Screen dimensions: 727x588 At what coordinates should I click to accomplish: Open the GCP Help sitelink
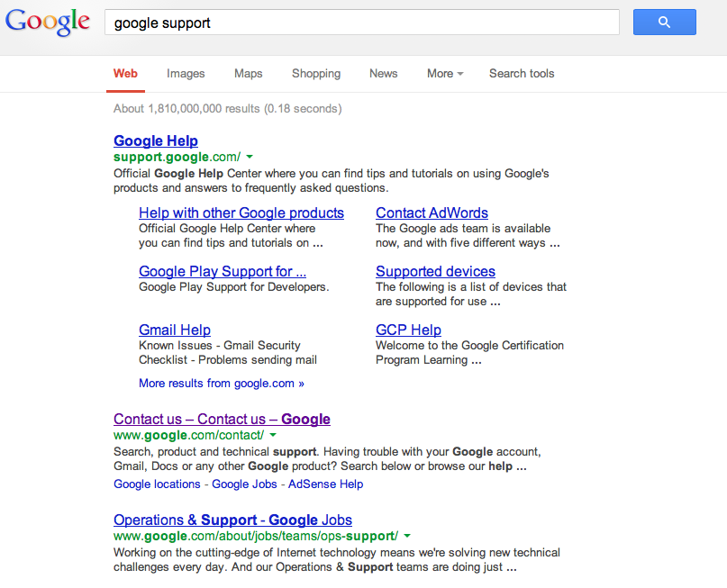click(x=408, y=330)
